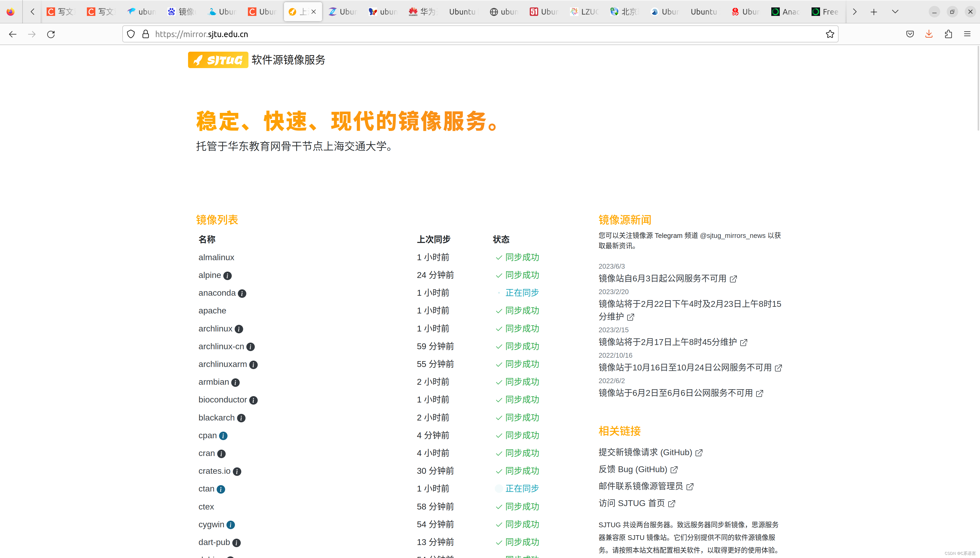Viewport: 980px width, 558px height.
Task: Click the 镜像列表 heading
Action: 217,220
